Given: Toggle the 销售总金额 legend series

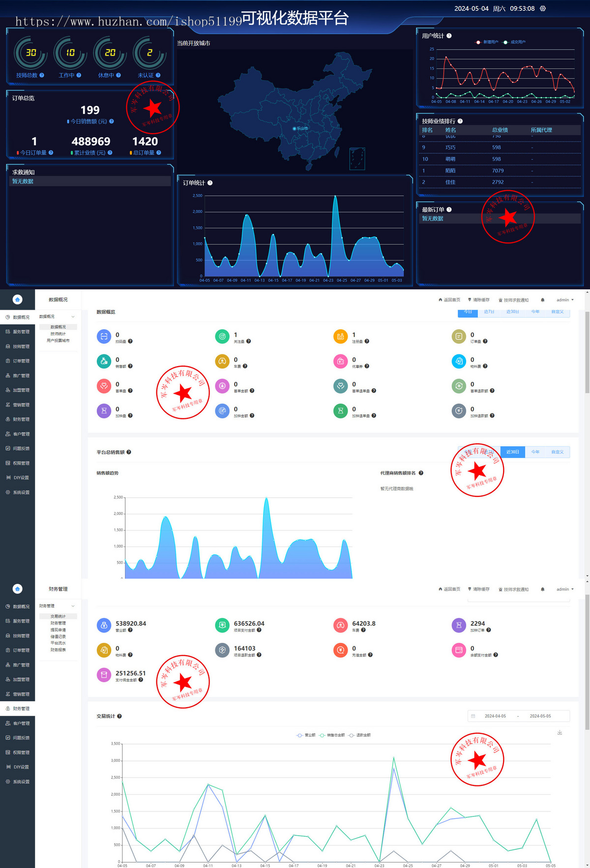Looking at the screenshot, I should tap(332, 735).
